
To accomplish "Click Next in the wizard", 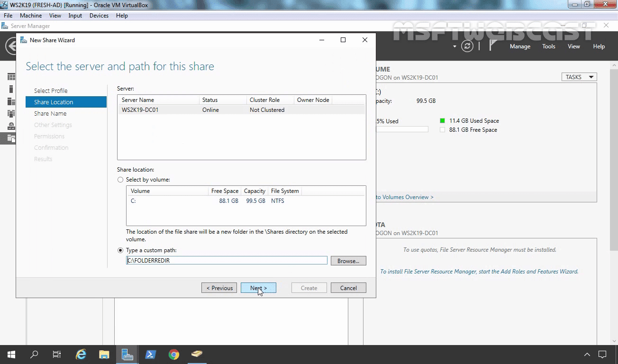I will click(258, 288).
